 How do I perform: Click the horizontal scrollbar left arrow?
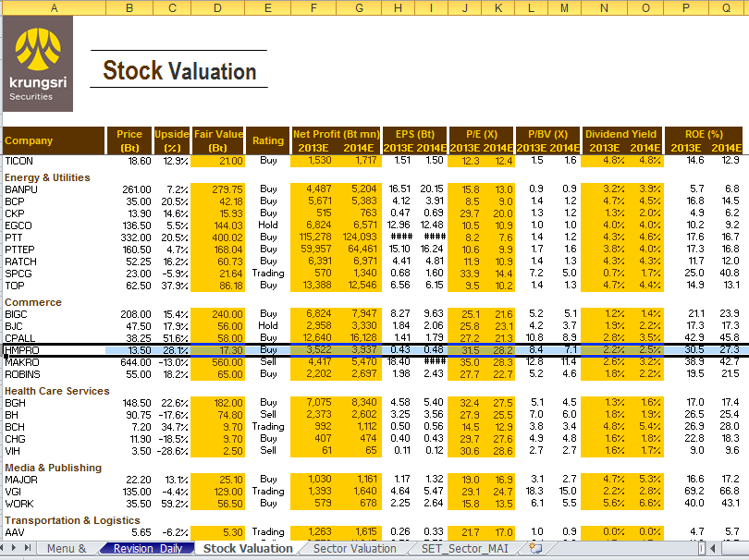point(713,548)
